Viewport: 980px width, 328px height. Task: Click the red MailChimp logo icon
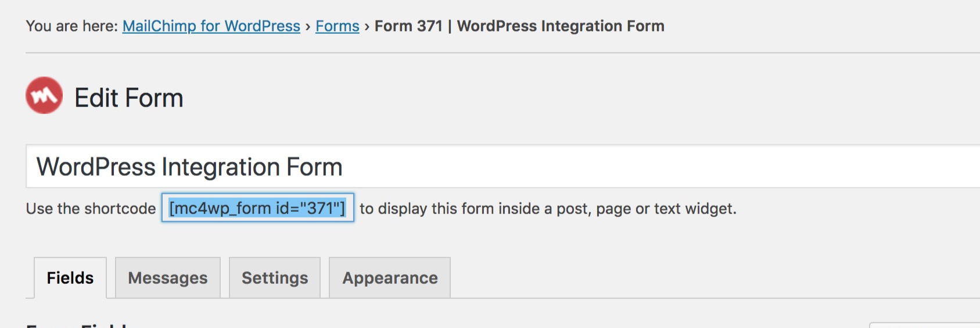[x=44, y=95]
